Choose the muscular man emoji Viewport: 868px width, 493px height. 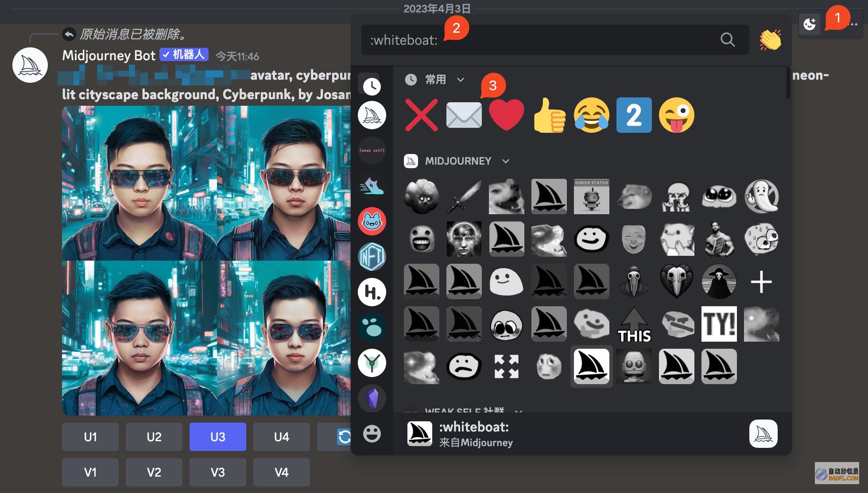[x=719, y=239]
